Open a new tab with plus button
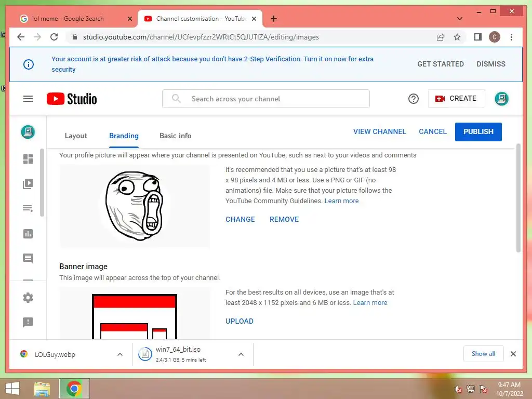 [274, 19]
